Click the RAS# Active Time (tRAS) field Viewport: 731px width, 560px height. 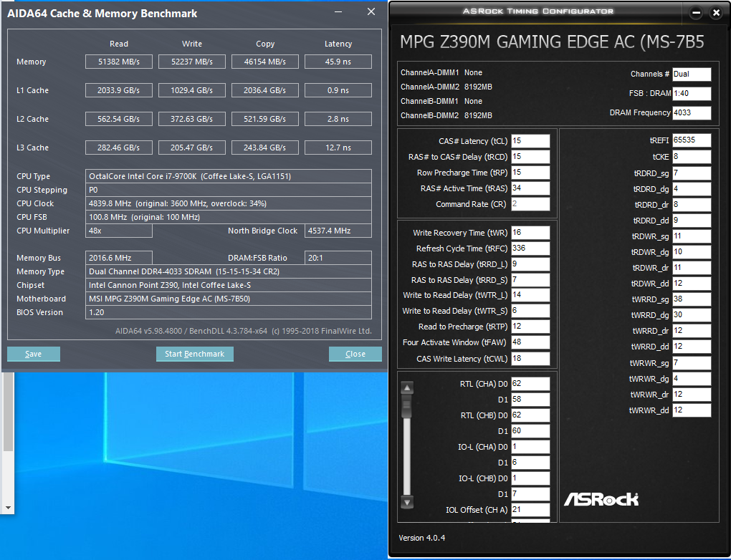[530, 188]
